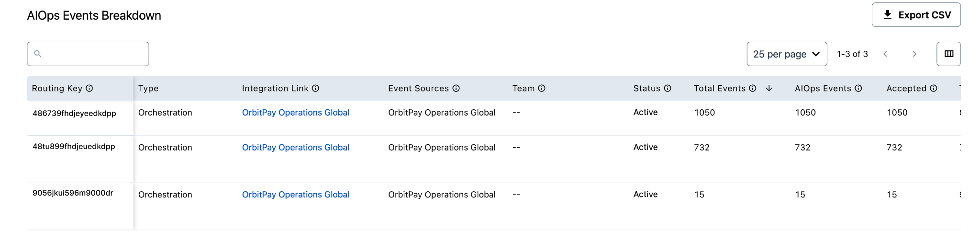The width and height of the screenshot is (980, 232).
Task: Click the download icon in Export CSV
Action: (x=888, y=15)
